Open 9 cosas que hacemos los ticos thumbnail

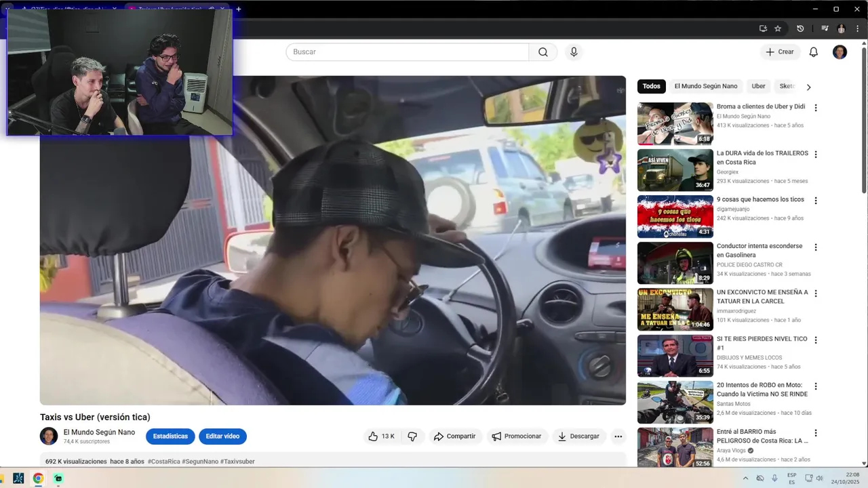[x=675, y=216]
